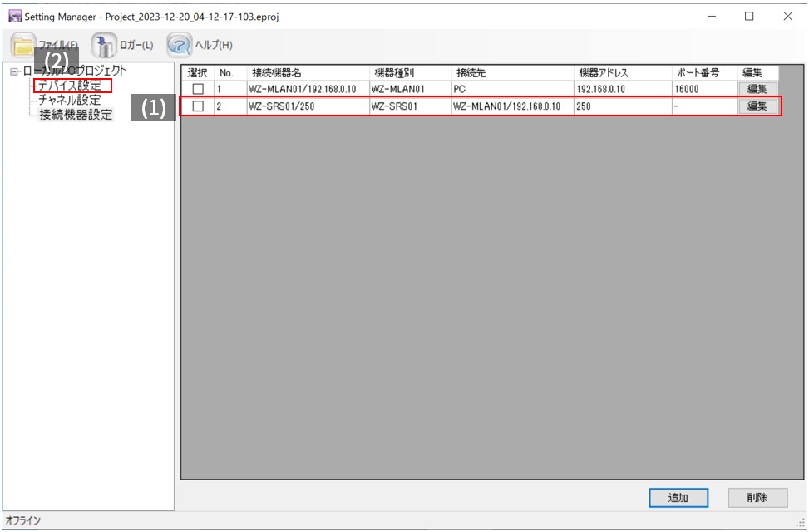
Task: Click the Setting Manager app icon in title bar
Action: point(15,16)
